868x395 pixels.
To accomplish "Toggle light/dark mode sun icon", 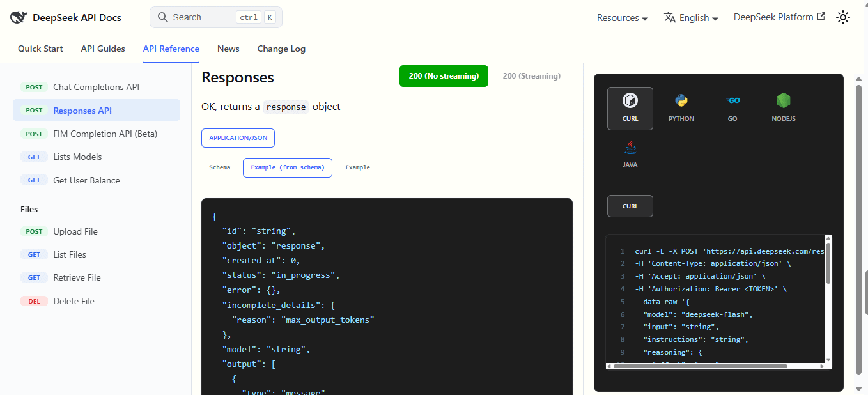I will point(843,17).
